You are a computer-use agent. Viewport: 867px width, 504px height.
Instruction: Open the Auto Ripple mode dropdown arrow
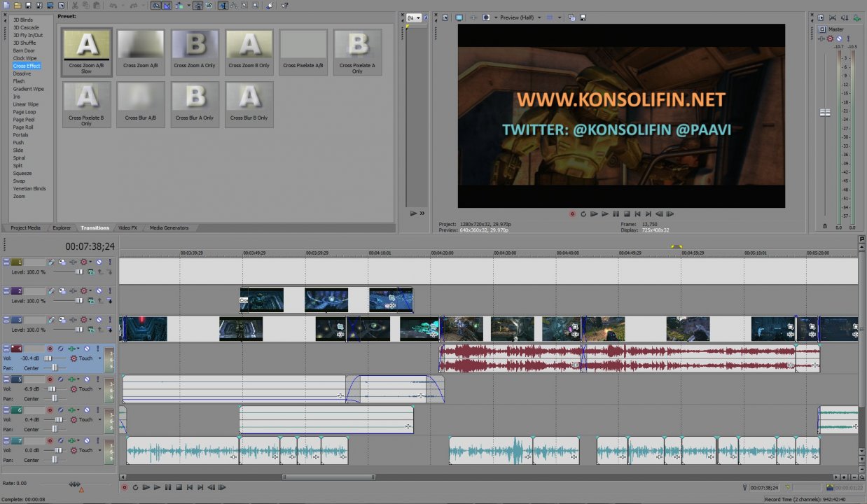189,6
